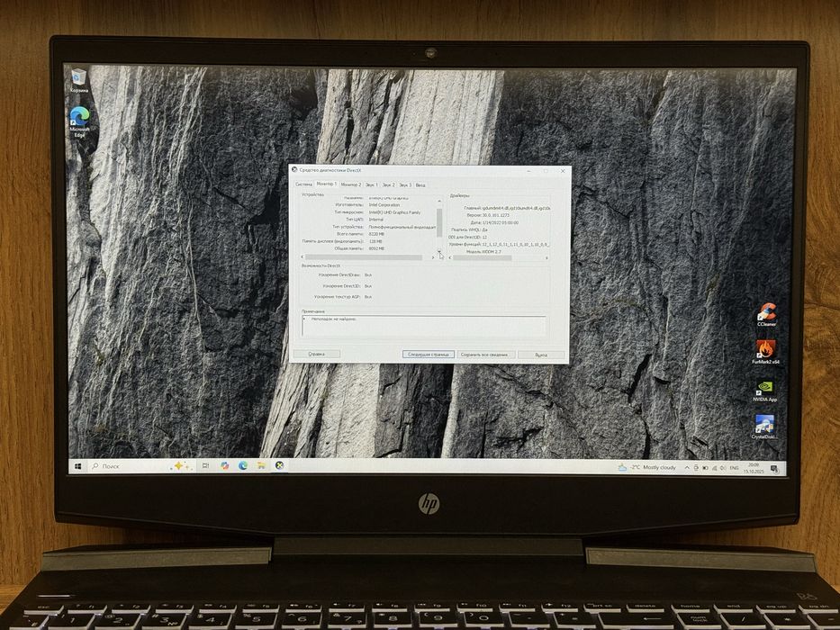Open the taskbar clock and date
This screenshot has width=840, height=630.
click(x=754, y=468)
